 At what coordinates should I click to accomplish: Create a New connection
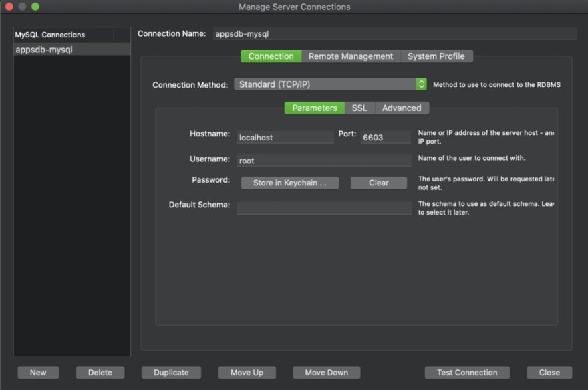pos(38,373)
